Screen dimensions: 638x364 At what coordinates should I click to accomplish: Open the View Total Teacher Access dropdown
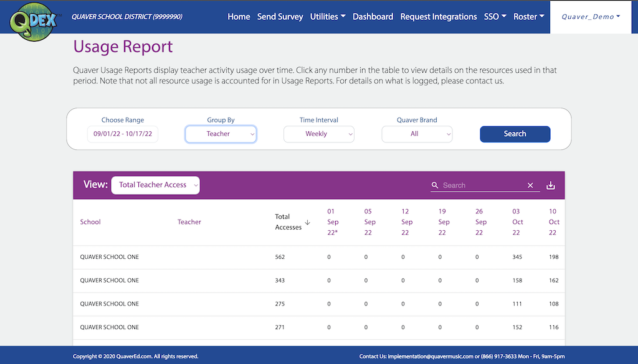click(155, 185)
